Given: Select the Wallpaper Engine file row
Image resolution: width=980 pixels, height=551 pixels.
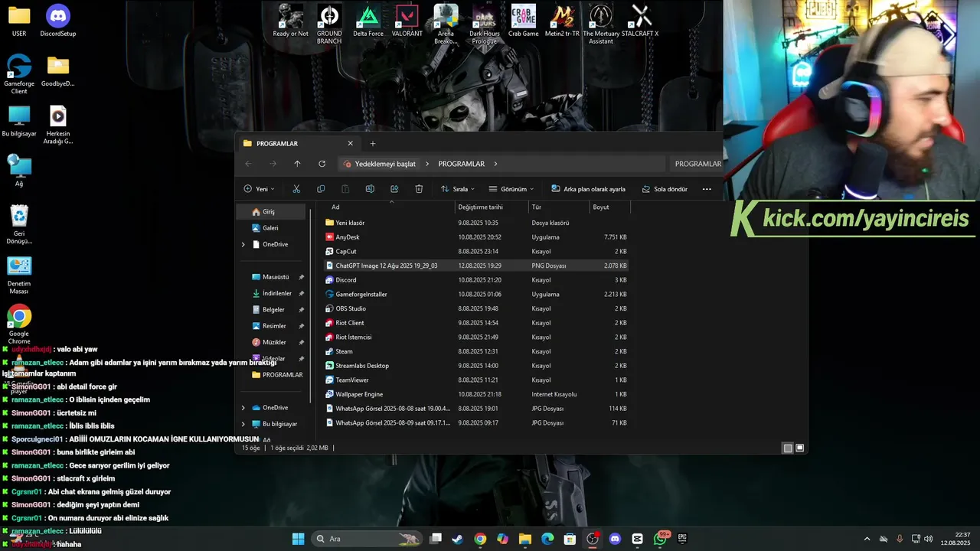Looking at the screenshot, I should [x=476, y=394].
